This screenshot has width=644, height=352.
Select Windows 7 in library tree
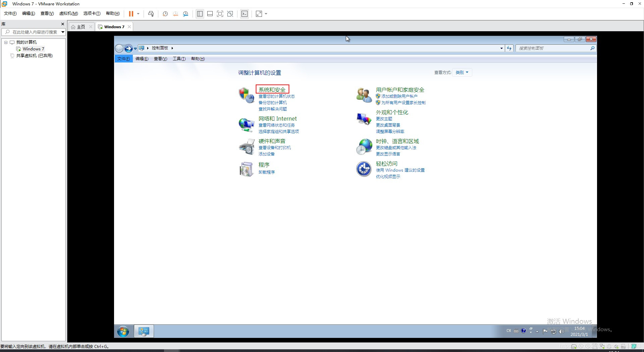[x=33, y=49]
